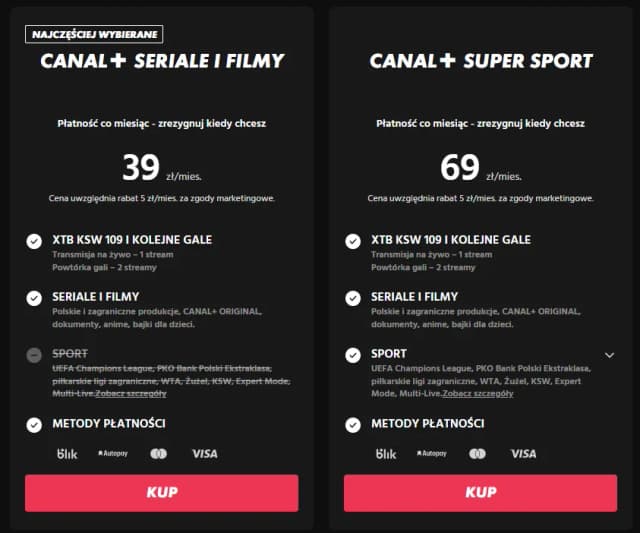Click the checkmark beside XTB KSW 109 in Seriale i Filmy
Image resolution: width=640 pixels, height=533 pixels.
pos(35,241)
